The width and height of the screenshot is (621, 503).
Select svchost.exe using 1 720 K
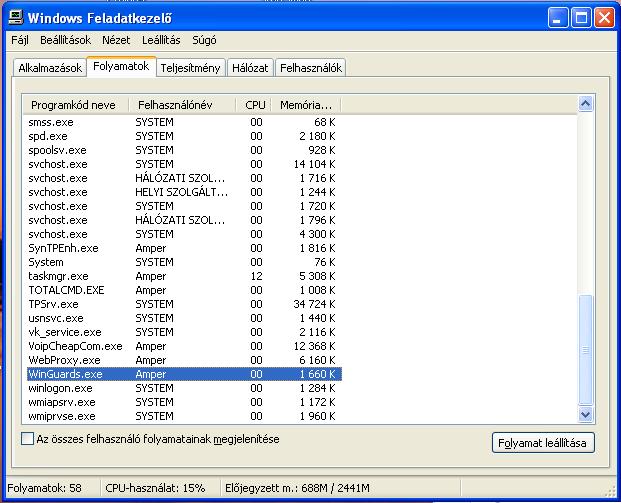[x=184, y=206]
